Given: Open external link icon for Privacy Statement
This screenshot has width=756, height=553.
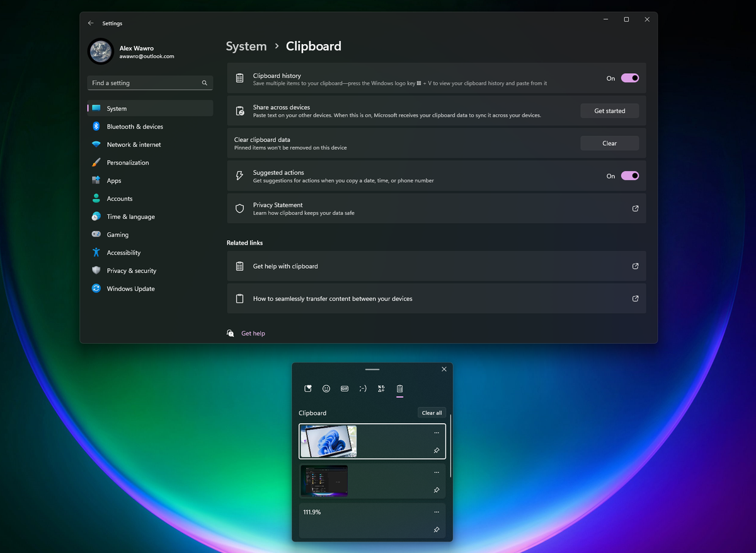Looking at the screenshot, I should [635, 209].
